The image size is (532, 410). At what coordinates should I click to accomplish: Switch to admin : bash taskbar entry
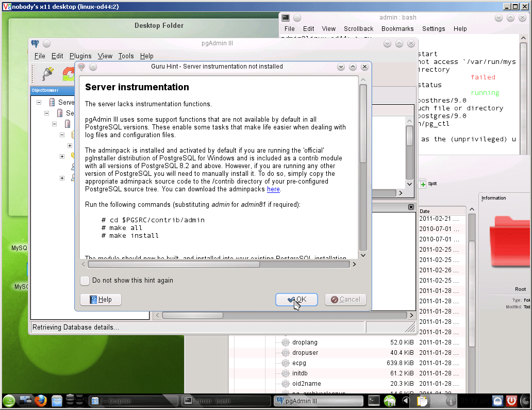tap(226, 401)
